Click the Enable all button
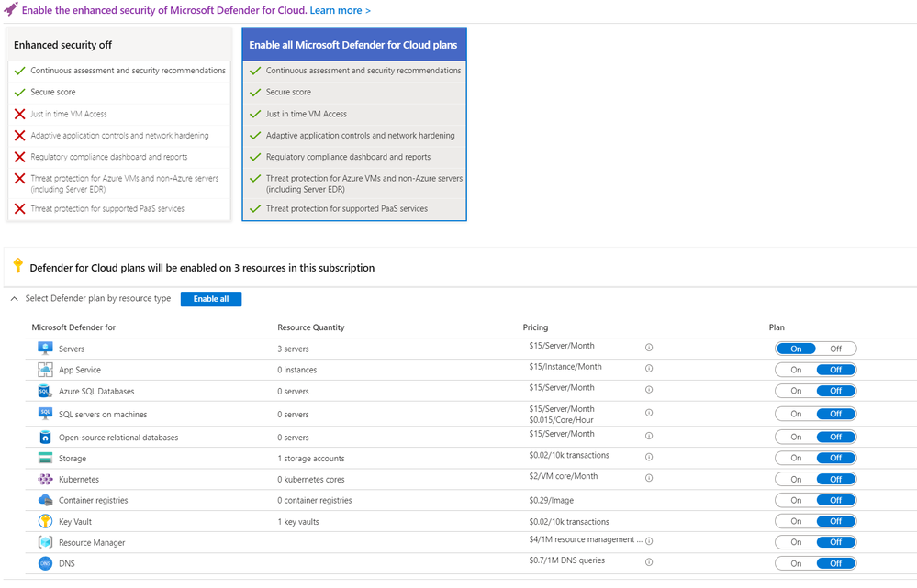The height and width of the screenshot is (588, 917). point(211,299)
